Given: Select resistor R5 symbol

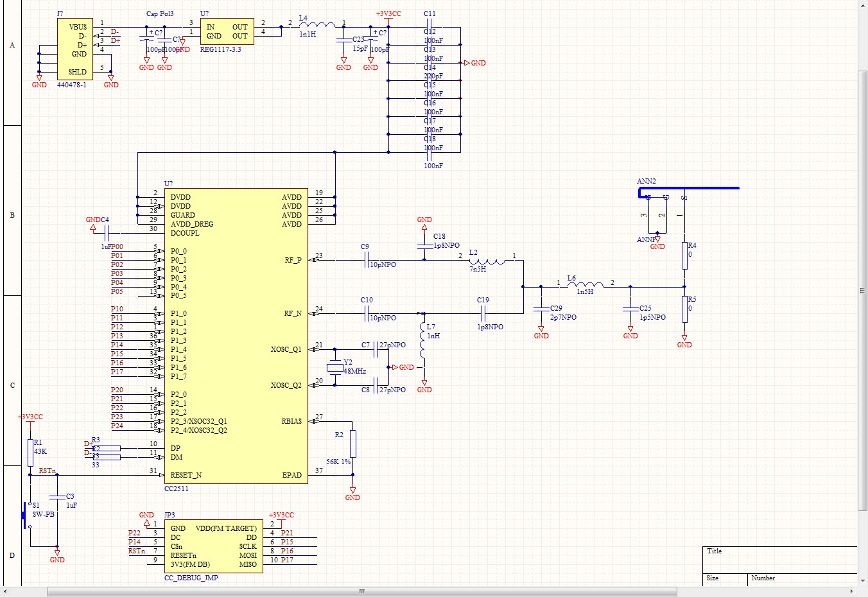Looking at the screenshot, I should [x=684, y=309].
